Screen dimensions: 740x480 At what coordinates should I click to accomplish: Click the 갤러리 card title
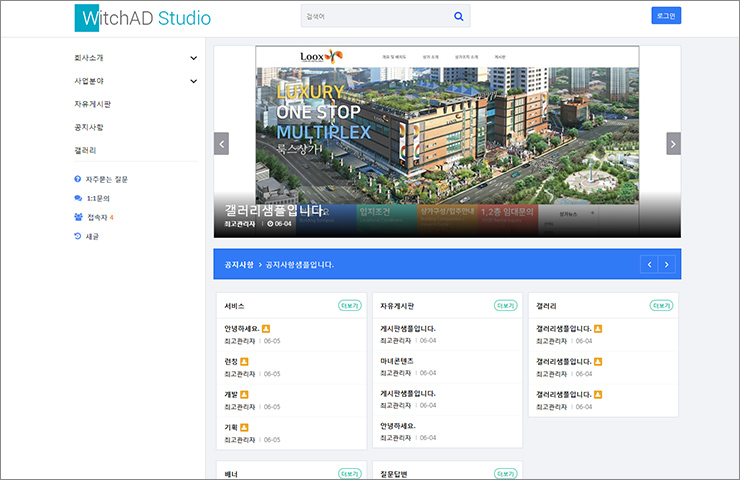pos(546,306)
